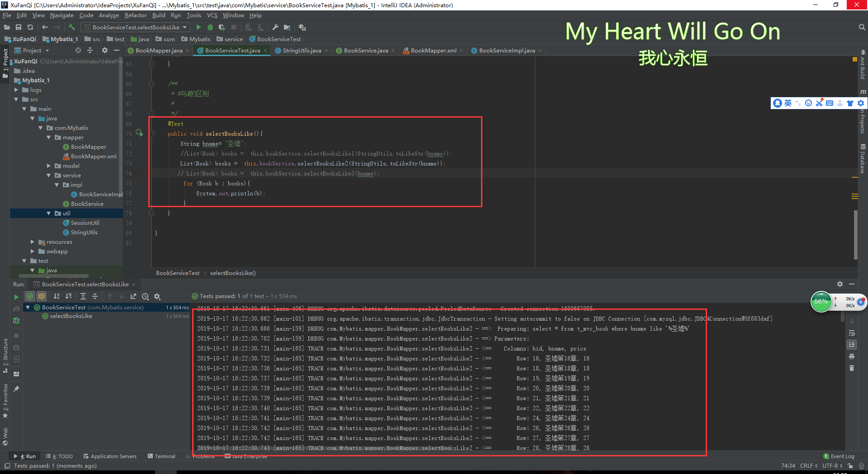Switch to BookMapper.xml editor tab
This screenshot has height=474, width=868.
pos(433,51)
